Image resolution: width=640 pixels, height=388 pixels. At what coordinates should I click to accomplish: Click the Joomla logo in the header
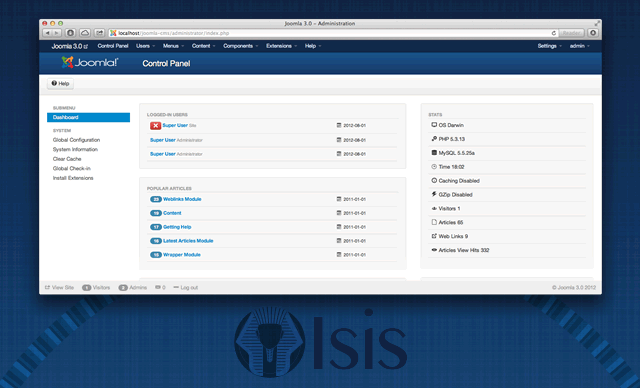pos(90,62)
